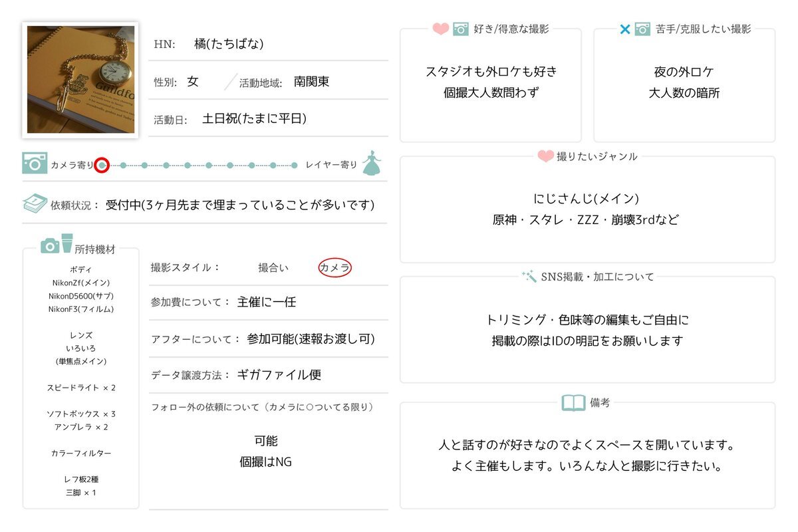798x532 pixels.
Task: Click the 個撮はNG note
Action: pyautogui.click(x=266, y=462)
